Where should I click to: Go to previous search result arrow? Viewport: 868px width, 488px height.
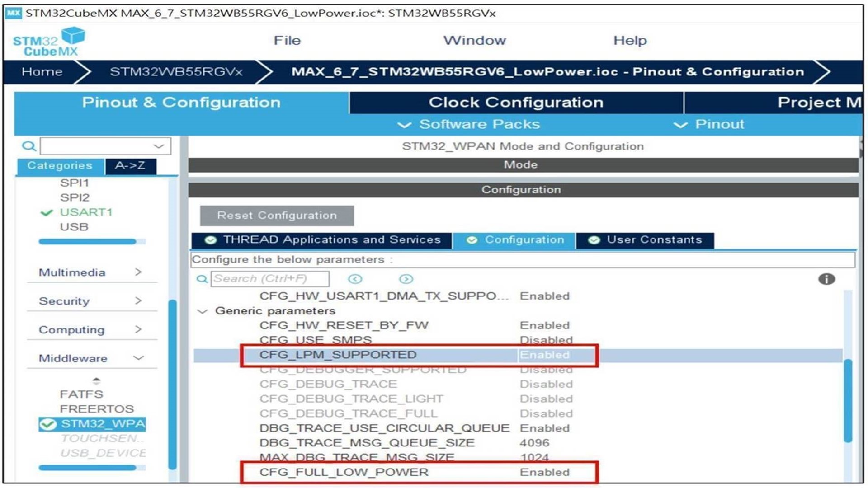tap(355, 279)
